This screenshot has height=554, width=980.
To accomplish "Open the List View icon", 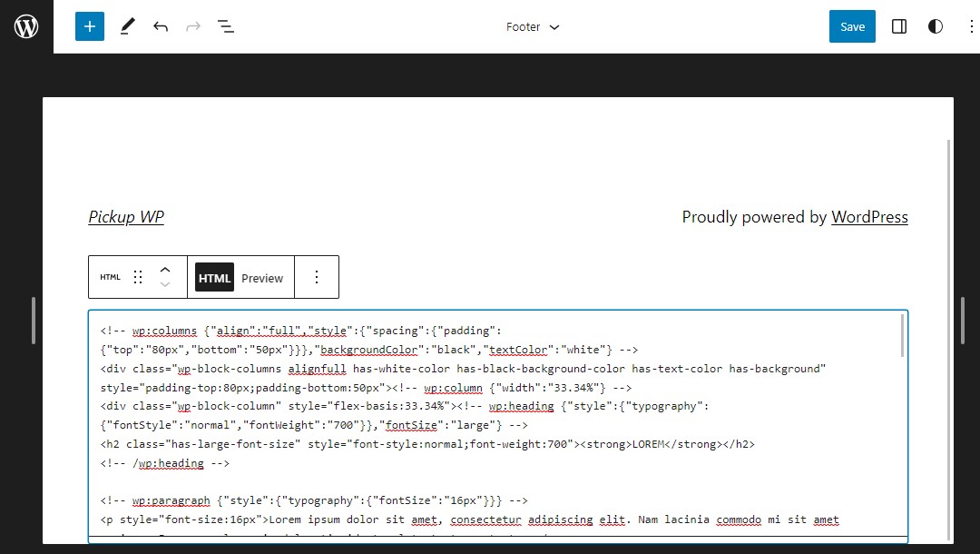I will click(226, 26).
